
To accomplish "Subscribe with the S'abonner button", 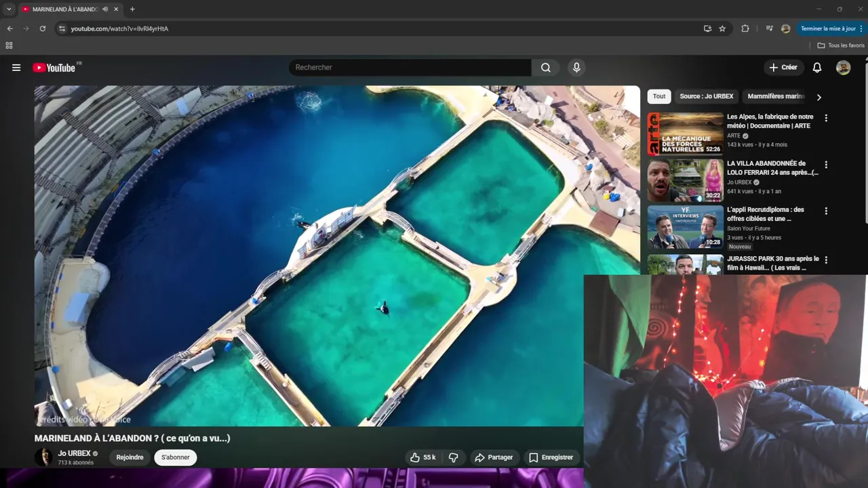I will pyautogui.click(x=176, y=457).
